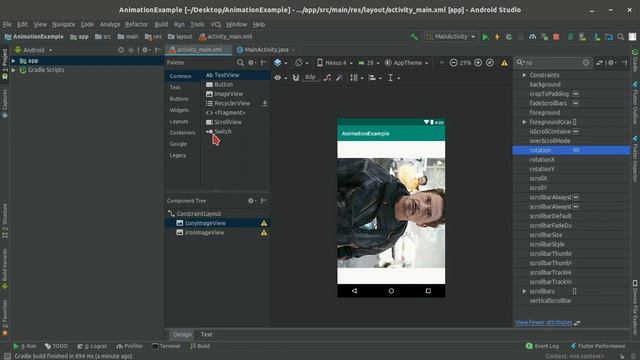The image size is (640, 360).
Task: Open the Flutter Performance panel
Action: [x=598, y=346]
